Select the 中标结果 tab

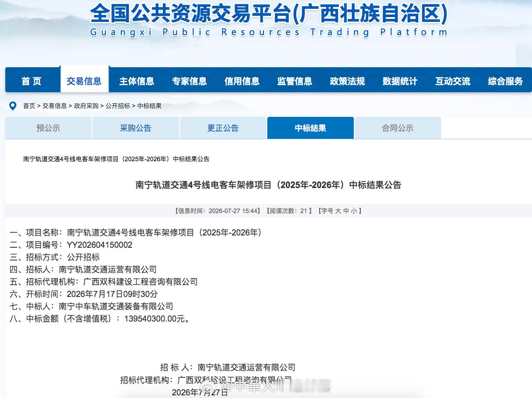tap(310, 128)
